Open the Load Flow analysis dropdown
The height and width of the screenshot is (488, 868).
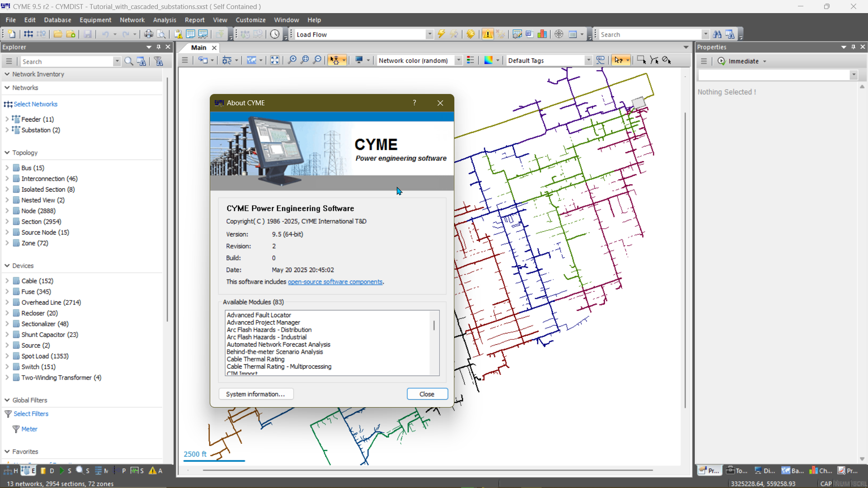pyautogui.click(x=429, y=34)
